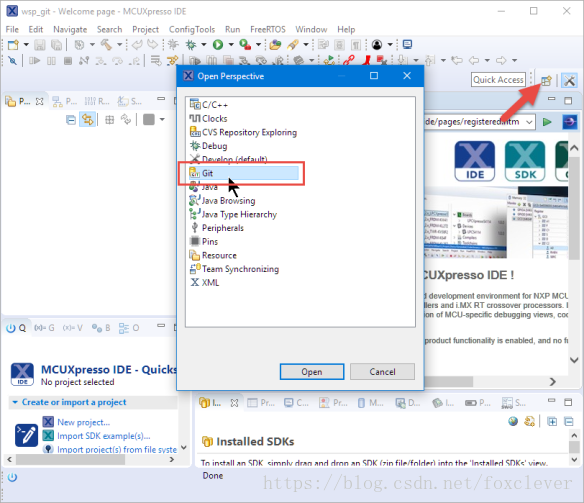Switch to Outline O tab
Viewport: 584px width, 503px height.
pos(129,328)
